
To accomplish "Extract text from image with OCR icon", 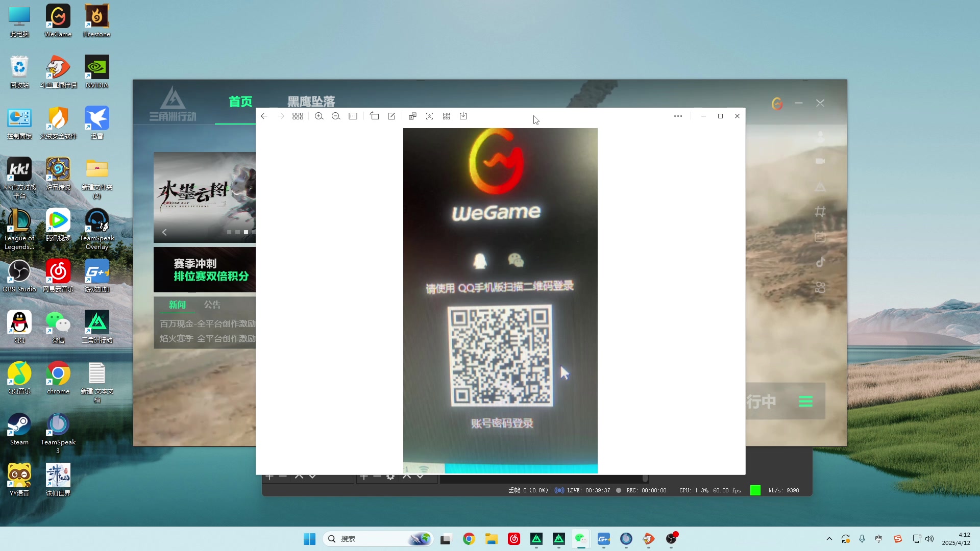I will [x=429, y=116].
